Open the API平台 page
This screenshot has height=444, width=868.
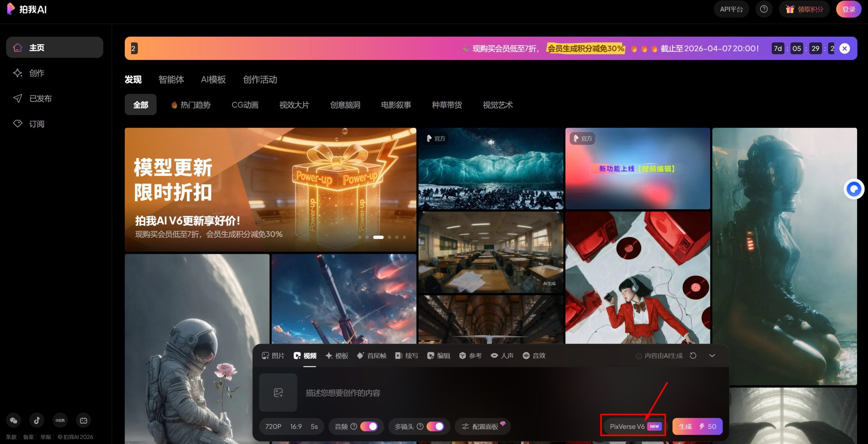click(x=731, y=9)
